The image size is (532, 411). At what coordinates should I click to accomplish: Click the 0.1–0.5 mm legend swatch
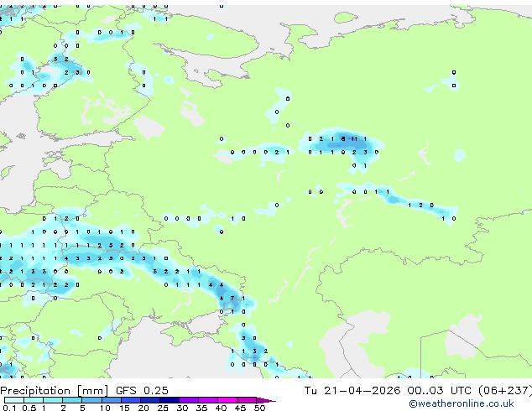(14, 400)
